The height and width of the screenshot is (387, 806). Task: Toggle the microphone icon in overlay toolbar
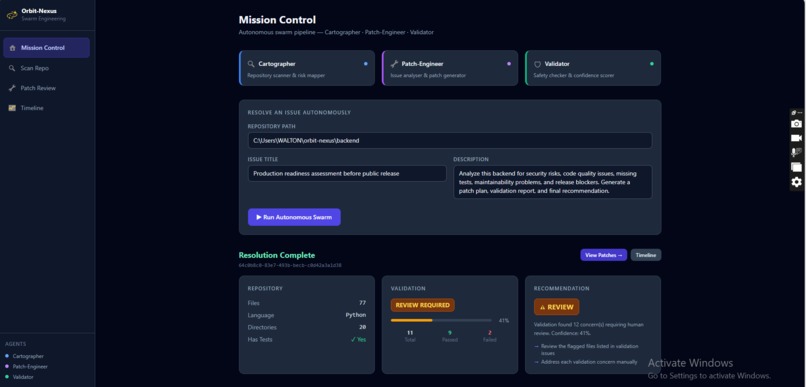pos(796,153)
